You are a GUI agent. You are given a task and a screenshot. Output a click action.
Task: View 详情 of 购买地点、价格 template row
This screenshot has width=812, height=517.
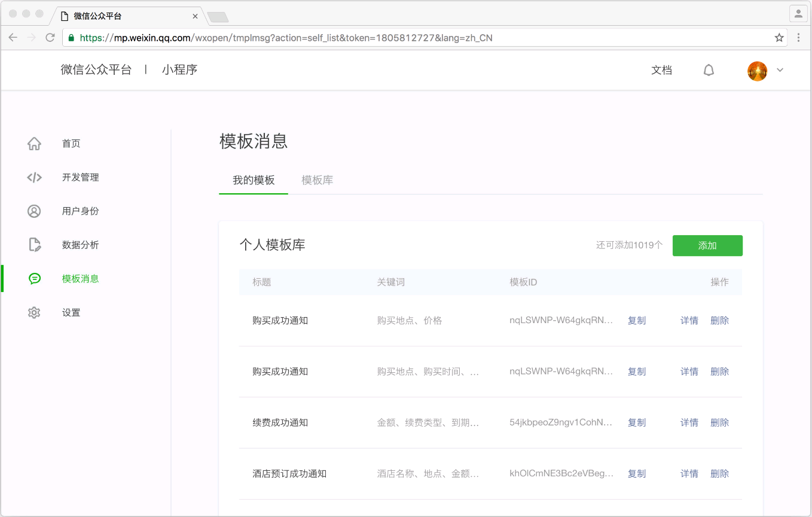click(689, 321)
